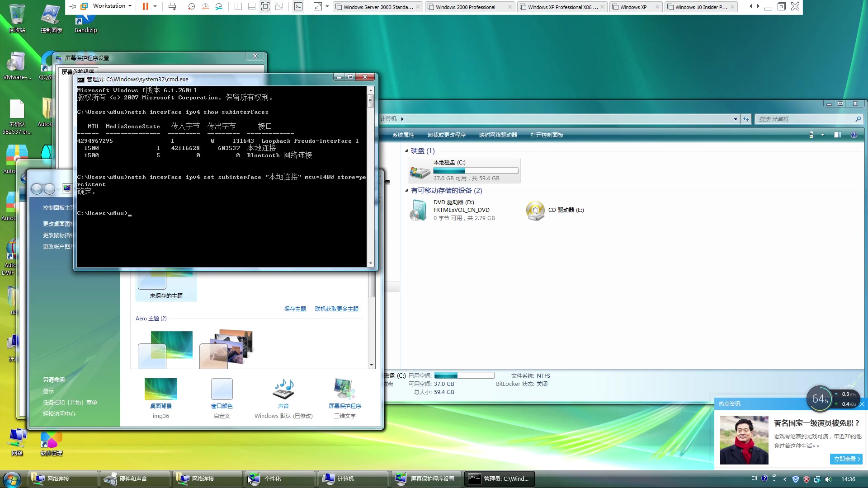Open the view options dropdown arrow in Computer
This screenshot has width=868, height=488.
822,135
